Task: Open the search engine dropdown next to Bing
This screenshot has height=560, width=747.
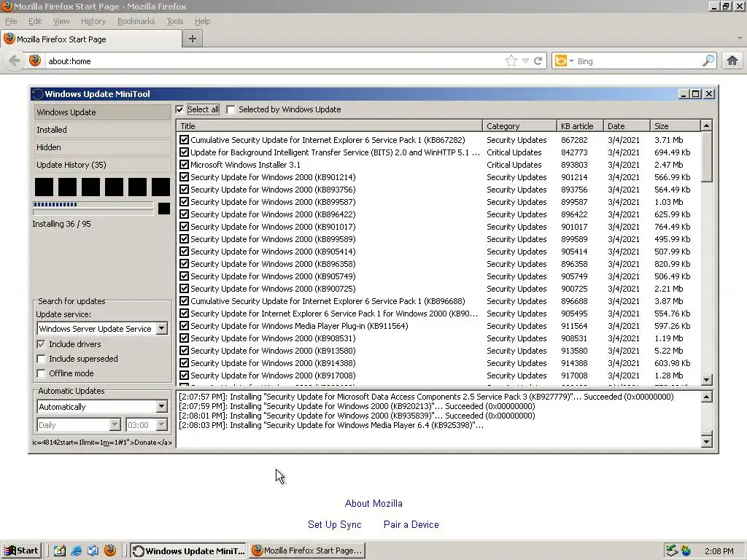Action: click(571, 61)
